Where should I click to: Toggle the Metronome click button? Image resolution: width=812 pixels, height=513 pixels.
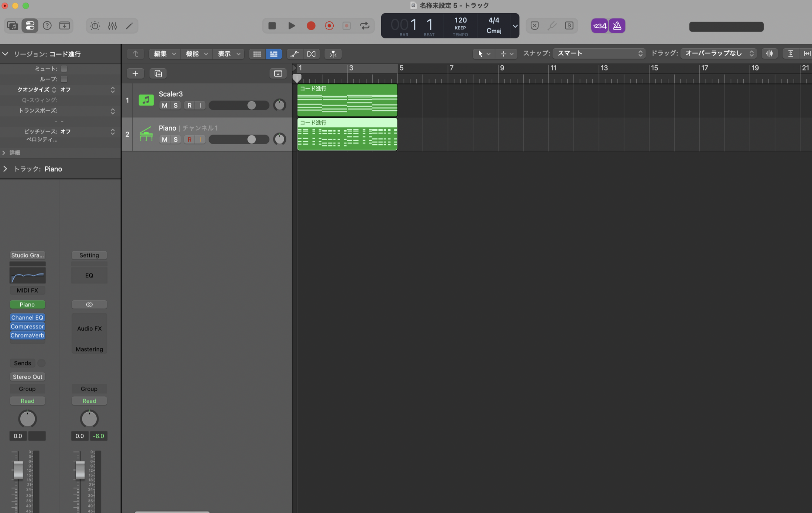(x=617, y=26)
